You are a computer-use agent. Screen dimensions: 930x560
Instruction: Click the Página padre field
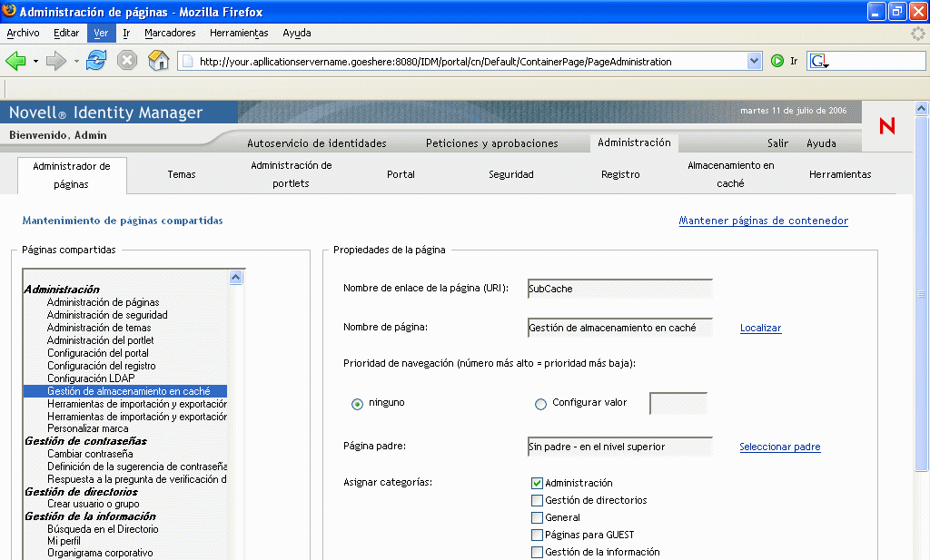619,447
